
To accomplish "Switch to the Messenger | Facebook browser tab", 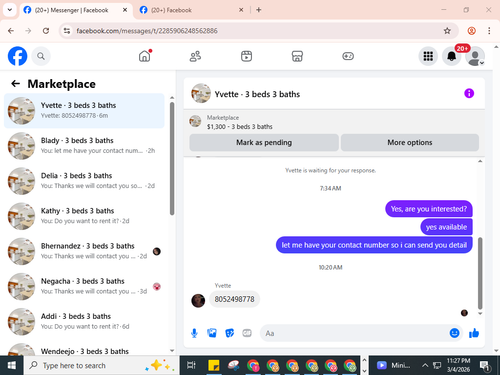I will click(75, 10).
